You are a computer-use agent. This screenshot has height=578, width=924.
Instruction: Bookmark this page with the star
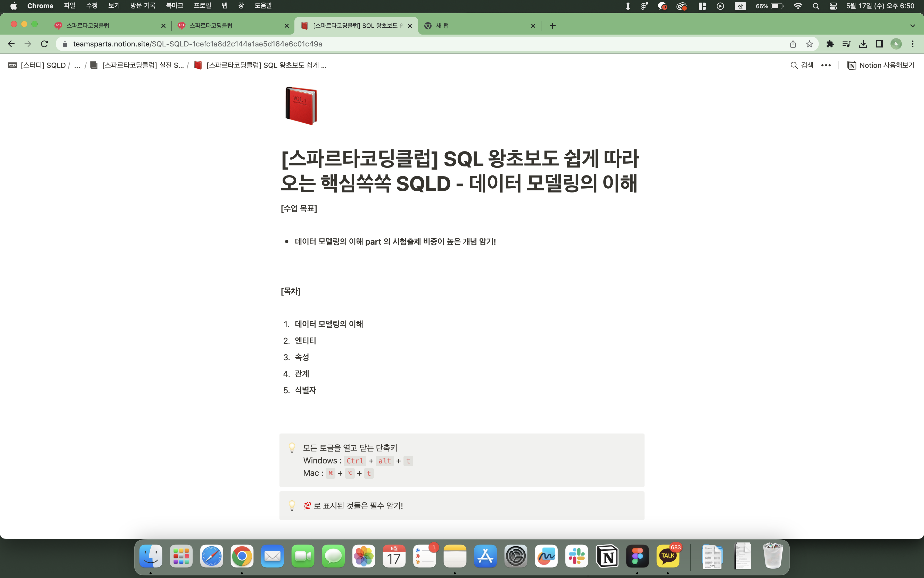point(809,44)
